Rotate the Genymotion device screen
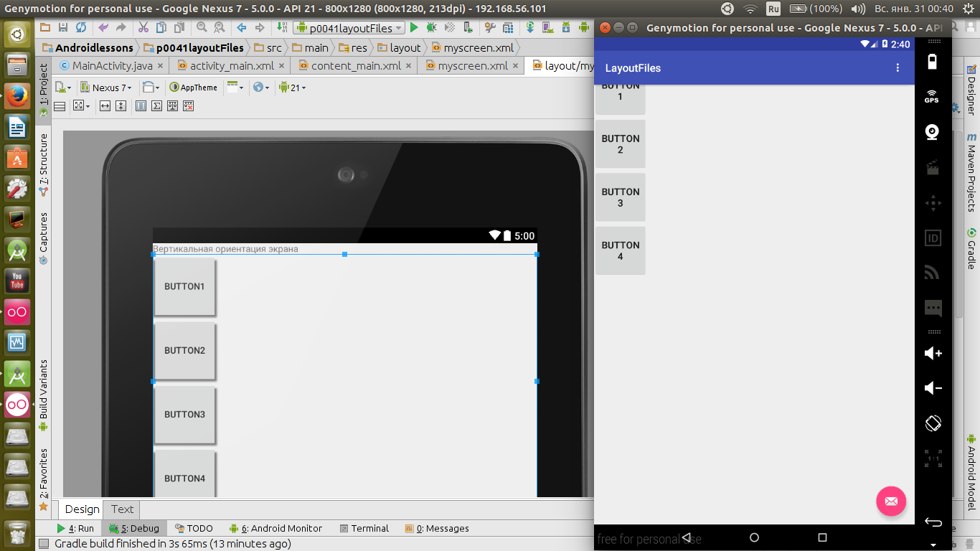Image resolution: width=980 pixels, height=551 pixels. pos(933,423)
